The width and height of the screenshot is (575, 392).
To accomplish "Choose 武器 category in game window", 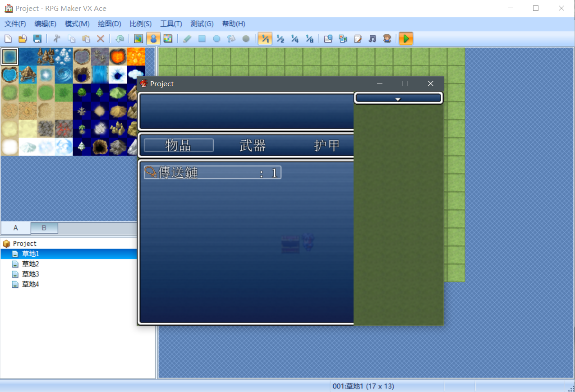I will tap(253, 145).
